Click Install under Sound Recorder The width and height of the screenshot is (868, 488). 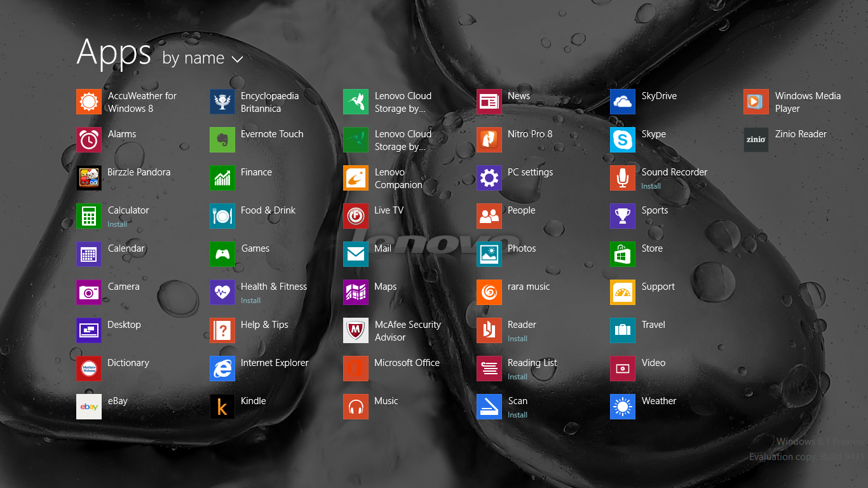pos(651,186)
